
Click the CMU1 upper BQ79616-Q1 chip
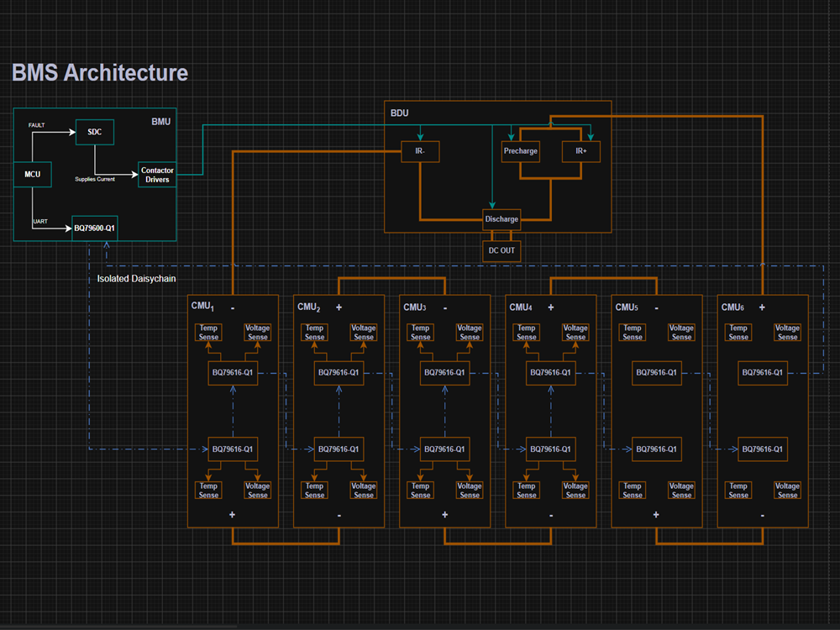click(x=233, y=373)
